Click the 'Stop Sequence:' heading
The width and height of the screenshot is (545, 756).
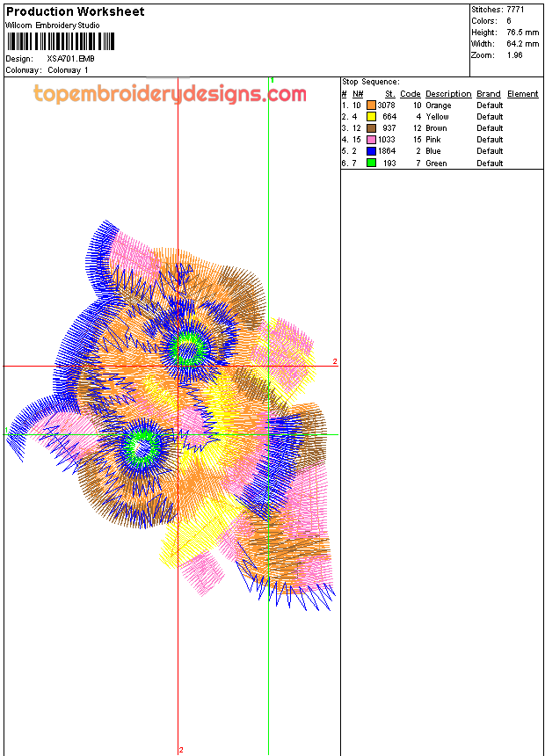(x=370, y=82)
